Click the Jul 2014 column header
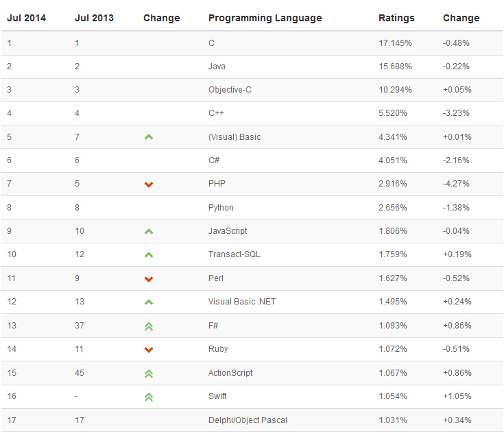Screen dimensions: 504x432 (26, 18)
